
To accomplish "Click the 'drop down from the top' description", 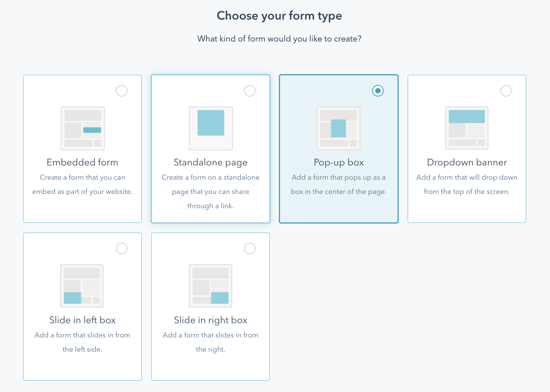I will pyautogui.click(x=467, y=184).
